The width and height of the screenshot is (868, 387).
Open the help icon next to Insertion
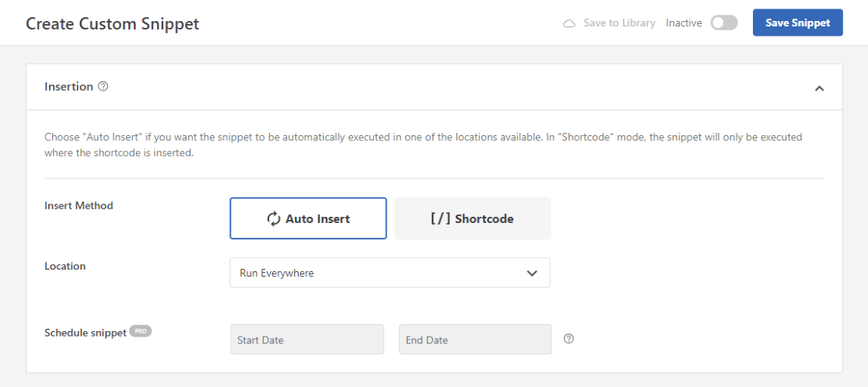point(103,87)
